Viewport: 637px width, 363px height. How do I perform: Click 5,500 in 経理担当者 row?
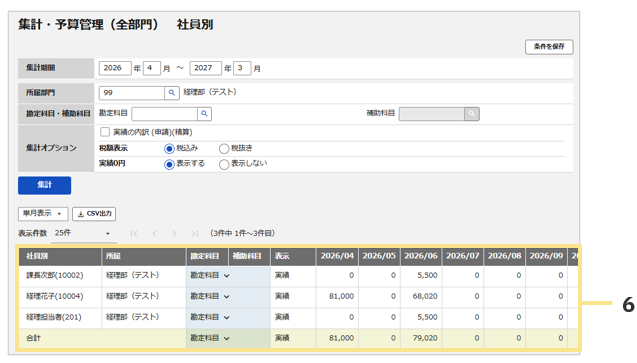(x=427, y=317)
